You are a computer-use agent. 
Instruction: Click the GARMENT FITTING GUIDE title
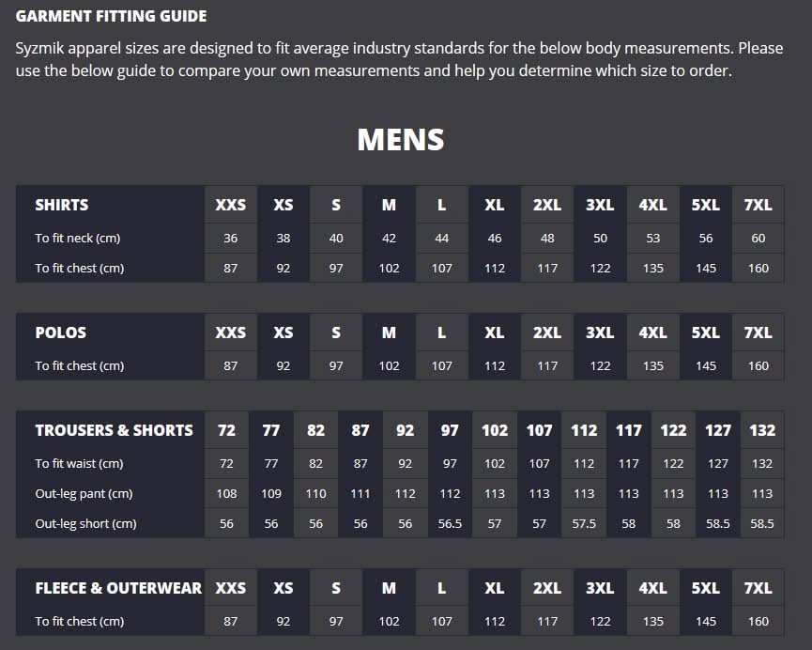[x=112, y=16]
